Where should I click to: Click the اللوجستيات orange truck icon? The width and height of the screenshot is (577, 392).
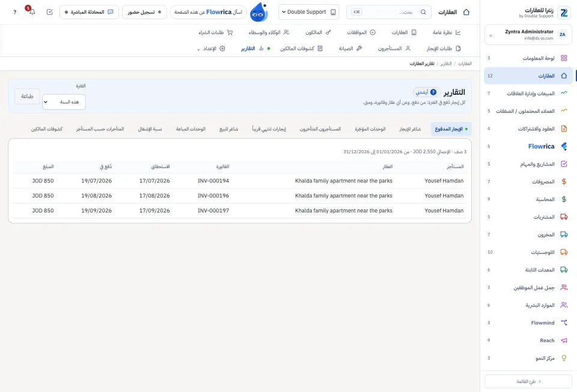coord(564,252)
